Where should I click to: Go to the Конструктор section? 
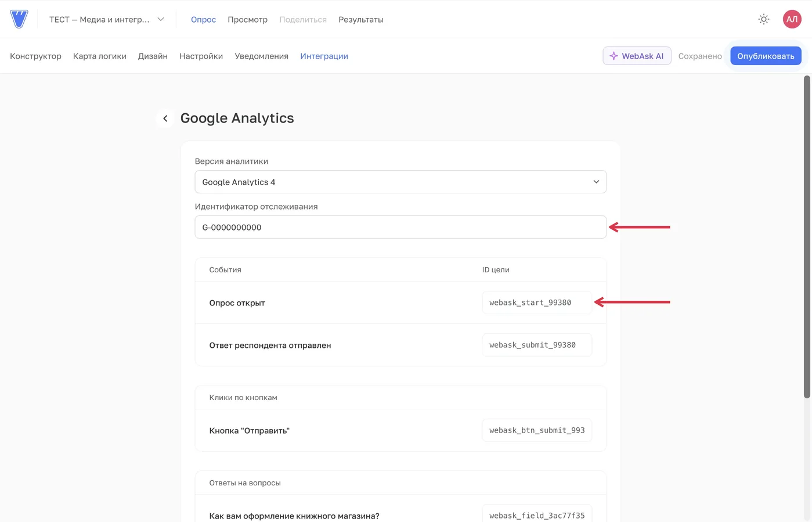[35, 56]
